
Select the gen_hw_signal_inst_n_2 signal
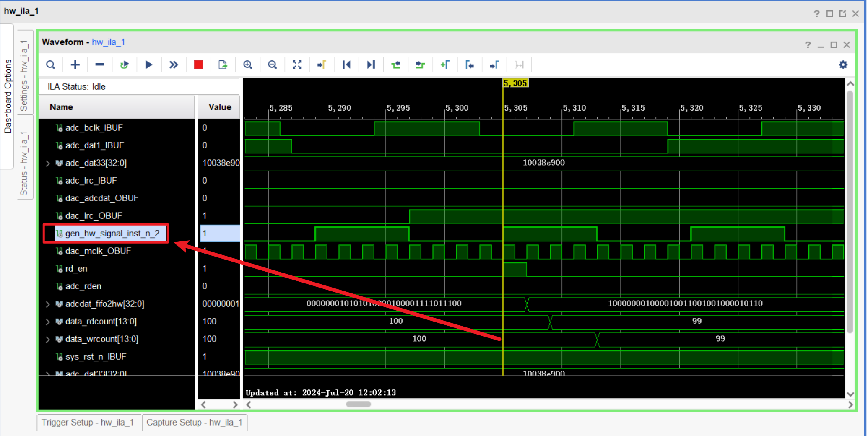click(112, 234)
